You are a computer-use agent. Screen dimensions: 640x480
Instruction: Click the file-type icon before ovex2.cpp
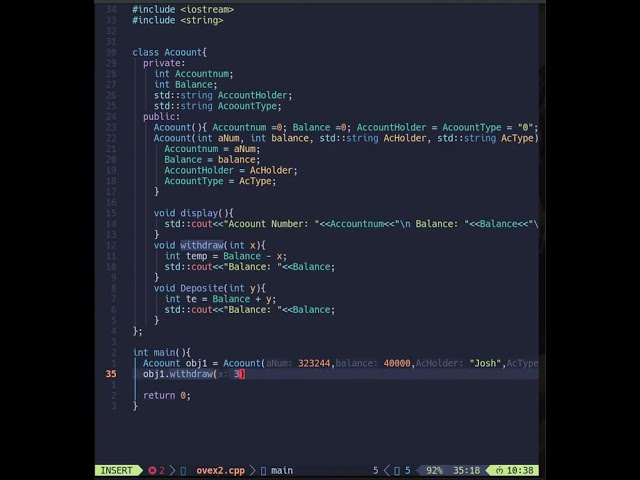pyautogui.click(x=183, y=471)
